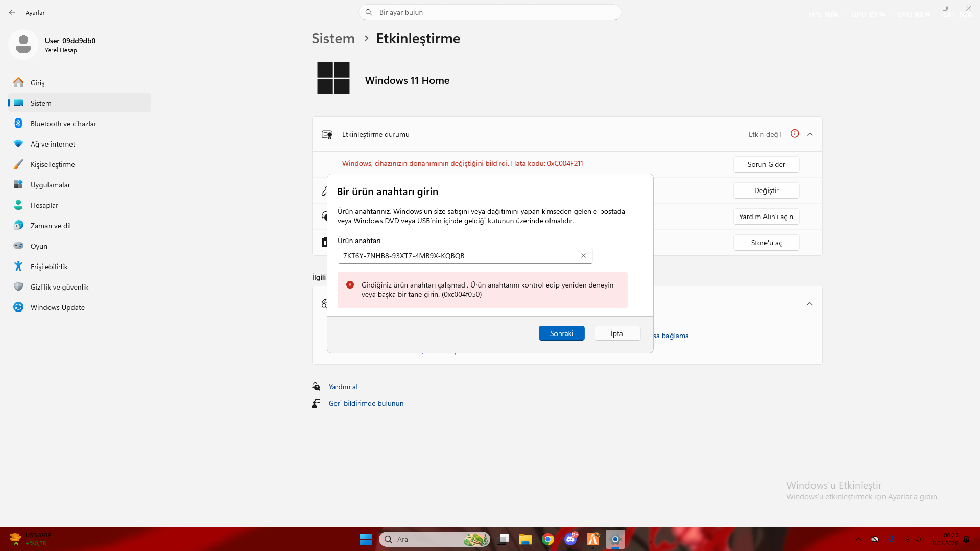Clear the product key with the X icon
The image size is (980, 551).
click(x=583, y=256)
